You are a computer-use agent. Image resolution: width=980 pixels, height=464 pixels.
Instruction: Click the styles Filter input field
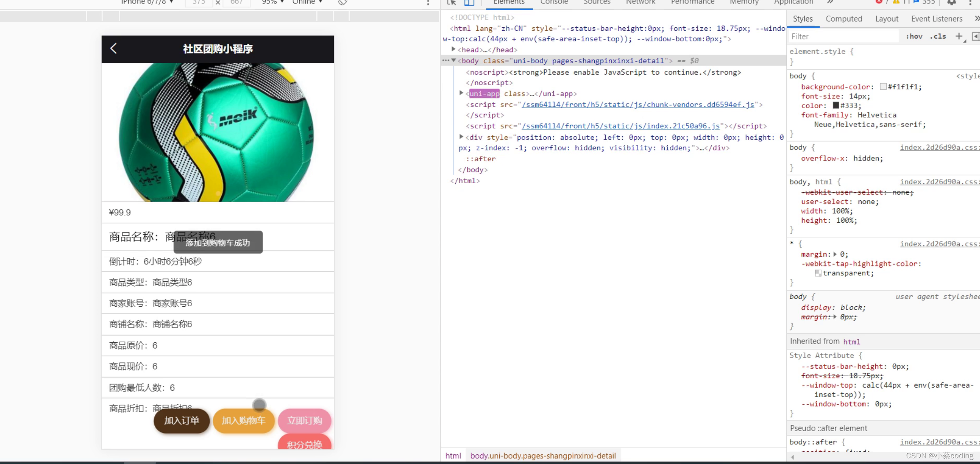[844, 36]
